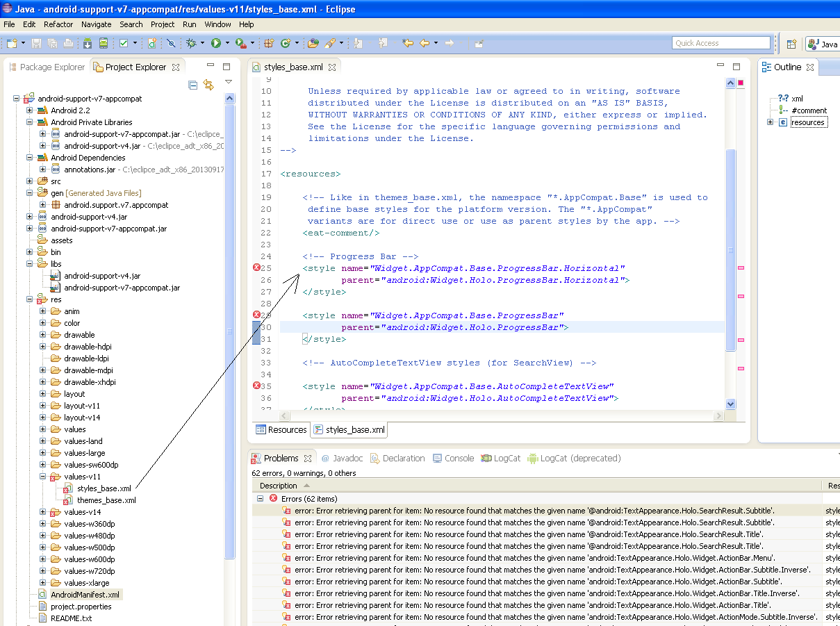The image size is (840, 626).
Task: Click the New wizard toolbar icon
Action: 12,43
